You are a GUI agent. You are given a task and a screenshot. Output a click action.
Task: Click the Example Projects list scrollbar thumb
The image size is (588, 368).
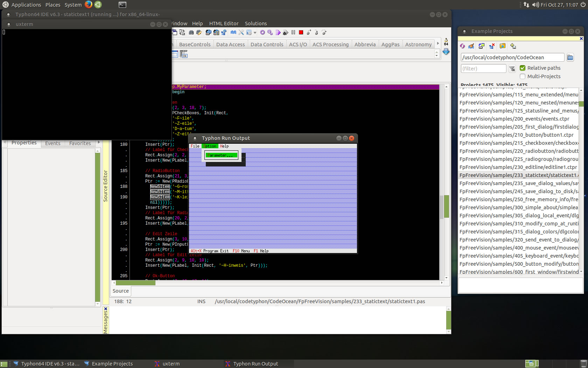pyautogui.click(x=581, y=104)
